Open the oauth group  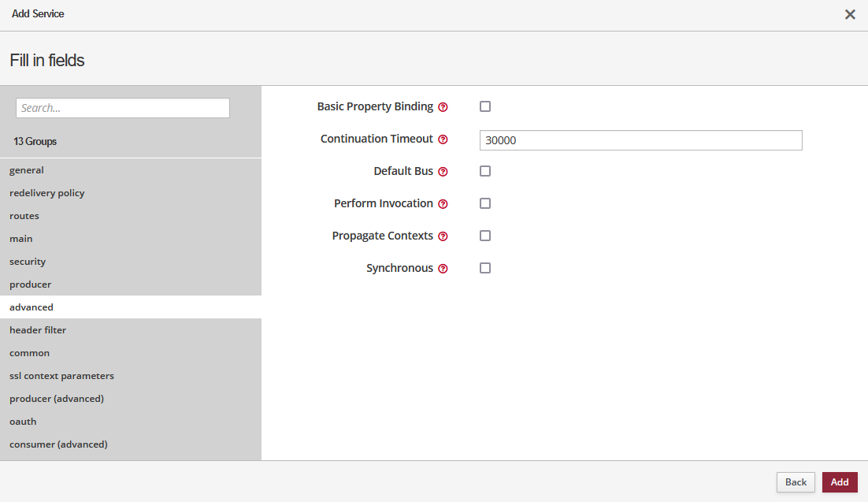click(23, 422)
